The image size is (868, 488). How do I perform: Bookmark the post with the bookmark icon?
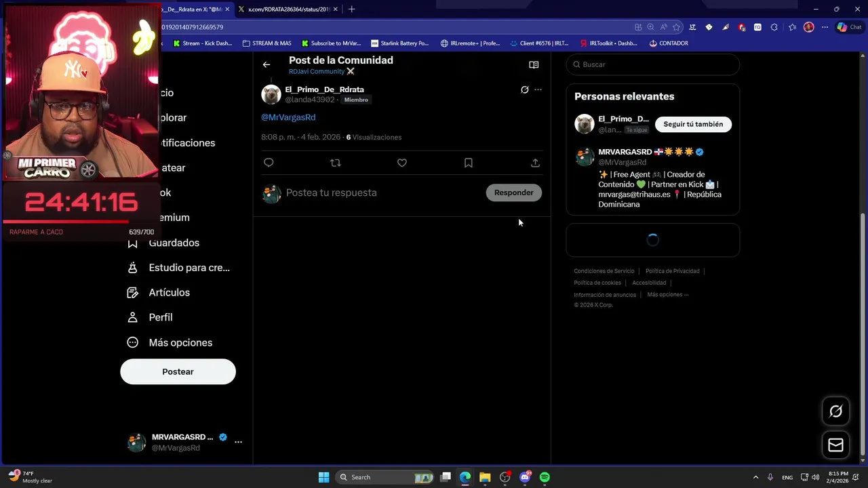pos(469,163)
